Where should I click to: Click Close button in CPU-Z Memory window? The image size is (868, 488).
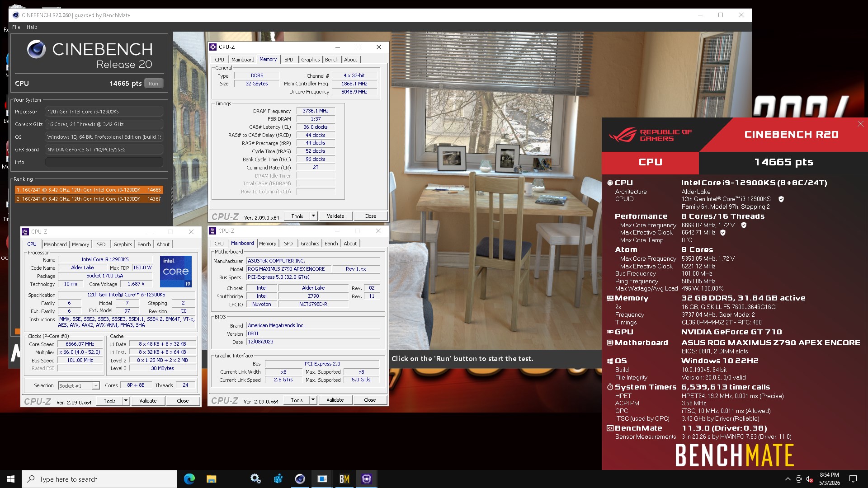(x=370, y=216)
